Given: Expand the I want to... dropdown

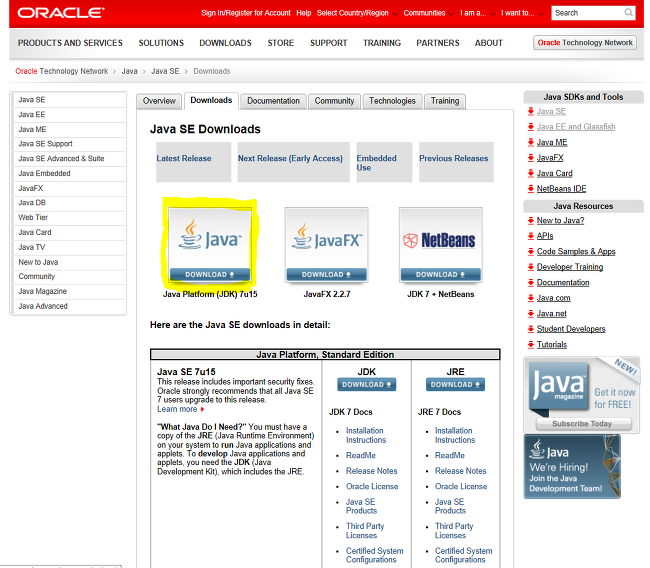Looking at the screenshot, I should [521, 13].
